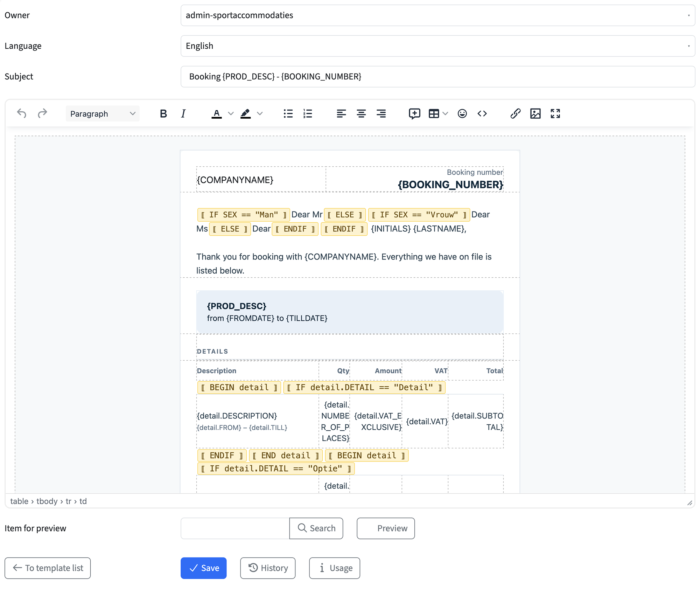Click the {BOOKING_NUMBER} heading in editor

(x=450, y=185)
